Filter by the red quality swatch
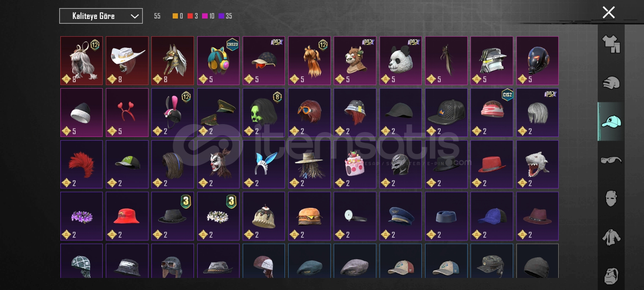The height and width of the screenshot is (290, 644). pyautogui.click(x=190, y=16)
